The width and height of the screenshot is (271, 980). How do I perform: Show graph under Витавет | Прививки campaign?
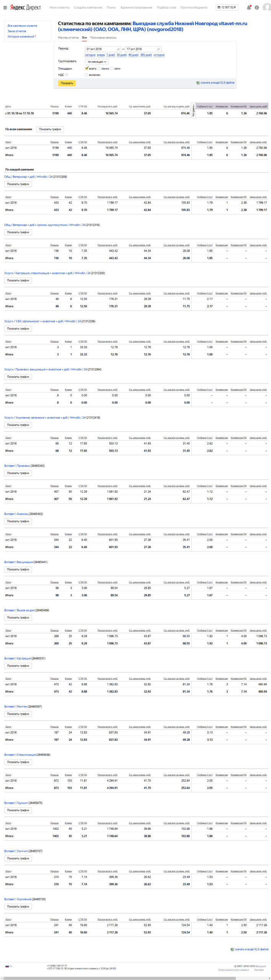click(18, 473)
